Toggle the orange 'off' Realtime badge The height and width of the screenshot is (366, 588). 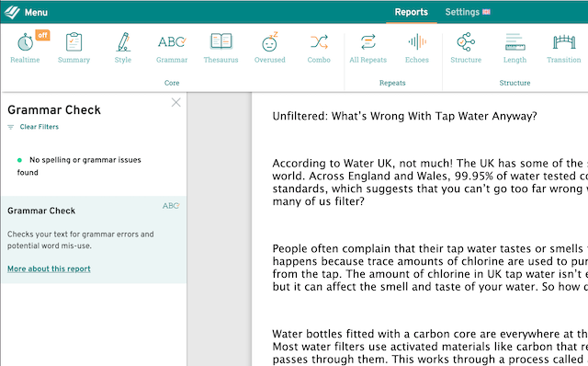point(42,35)
